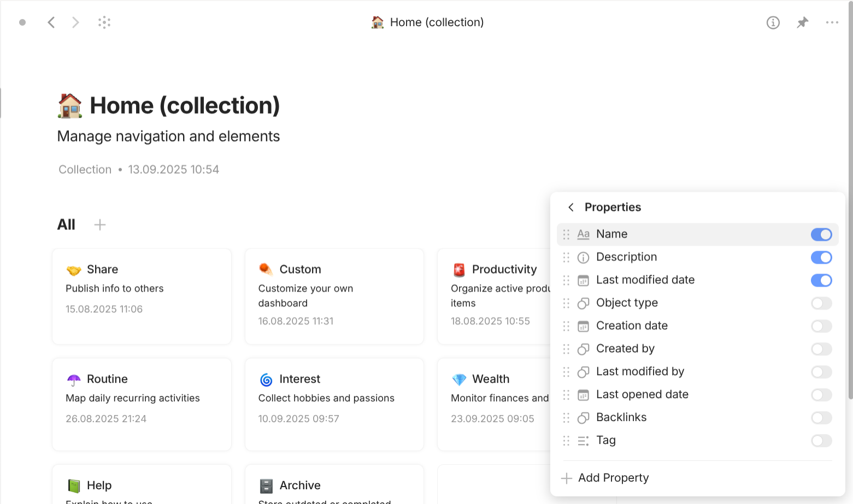This screenshot has height=504, width=853.
Task: Disable the Description property toggle
Action: pos(821,257)
